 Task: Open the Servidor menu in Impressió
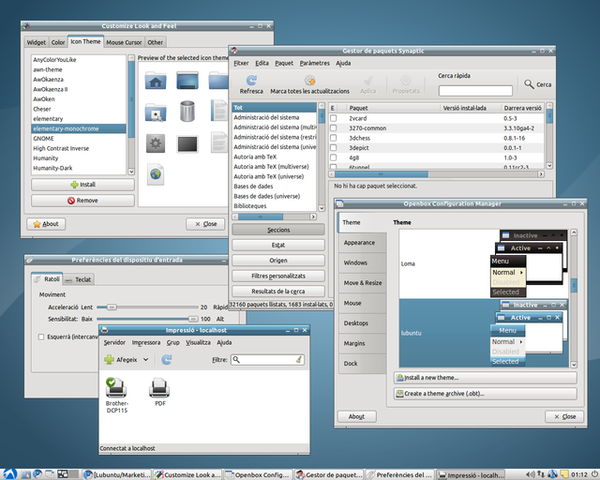114,342
